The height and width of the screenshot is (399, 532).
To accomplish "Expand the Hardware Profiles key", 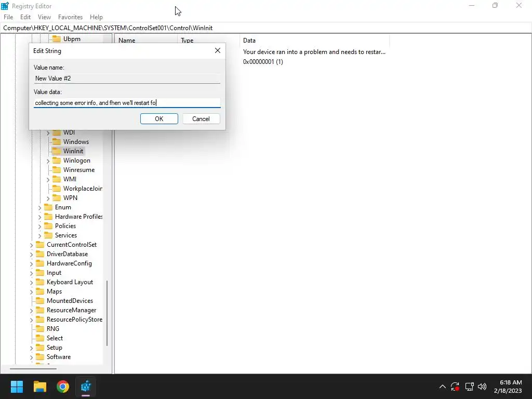I will coord(39,217).
